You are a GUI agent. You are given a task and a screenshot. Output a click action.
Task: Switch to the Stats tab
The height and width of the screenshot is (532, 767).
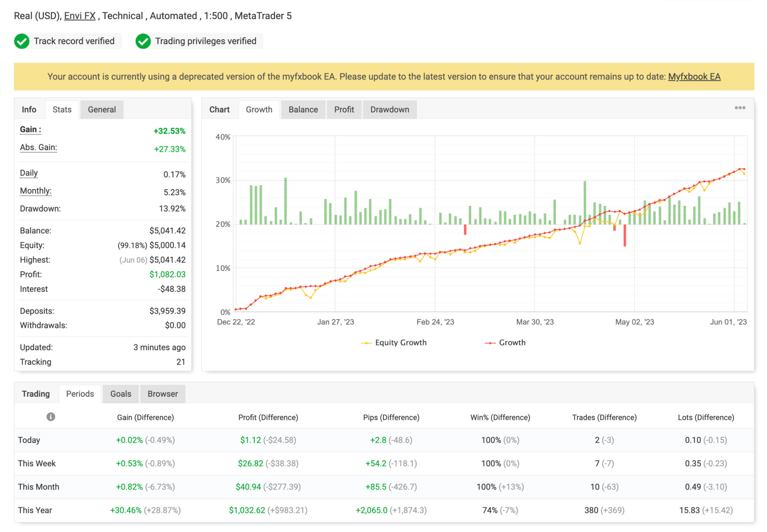(62, 110)
